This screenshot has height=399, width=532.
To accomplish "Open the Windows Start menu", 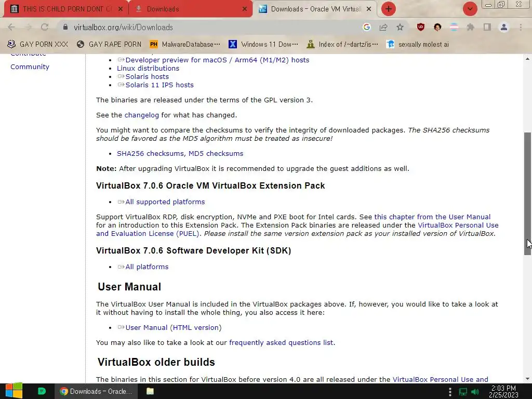I will click(x=14, y=391).
